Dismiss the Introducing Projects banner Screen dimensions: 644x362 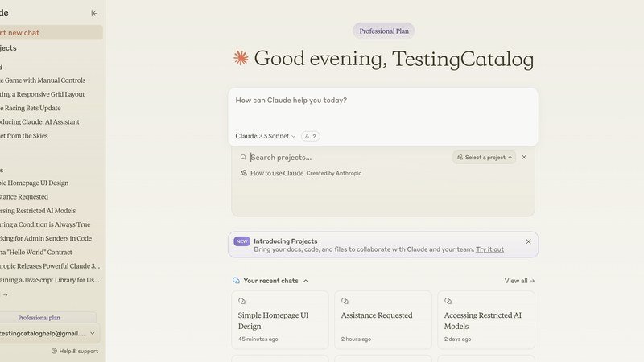pyautogui.click(x=529, y=241)
